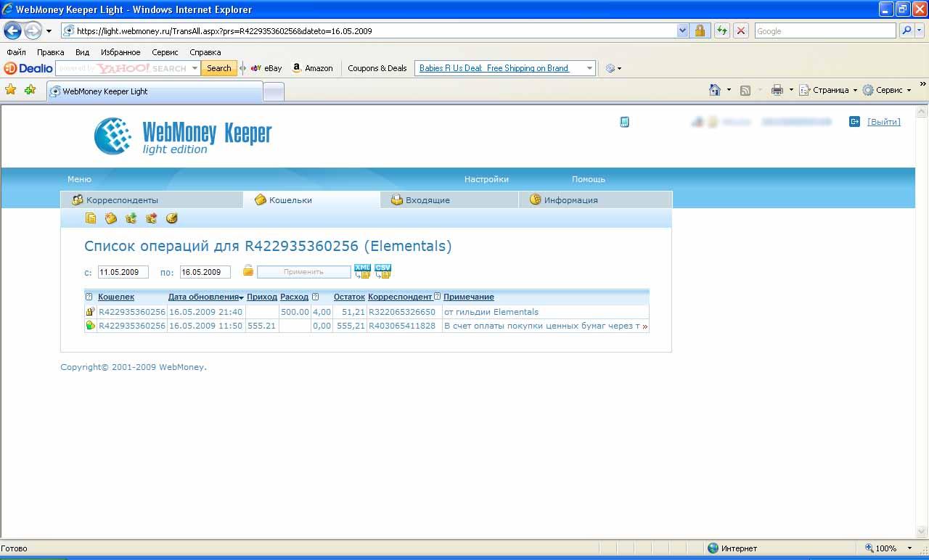Click the red-arrow wallet icon in sub-toolbar
The height and width of the screenshot is (560, 929).
coord(152,218)
